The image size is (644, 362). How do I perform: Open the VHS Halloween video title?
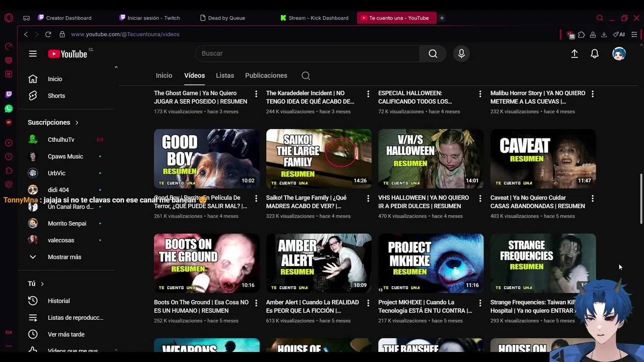click(x=424, y=202)
